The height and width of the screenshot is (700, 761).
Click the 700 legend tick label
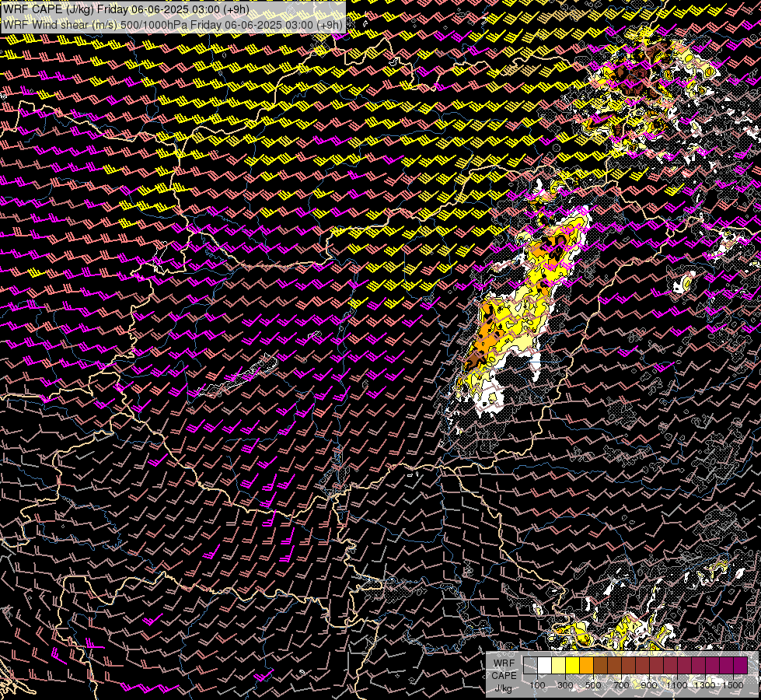(x=621, y=685)
